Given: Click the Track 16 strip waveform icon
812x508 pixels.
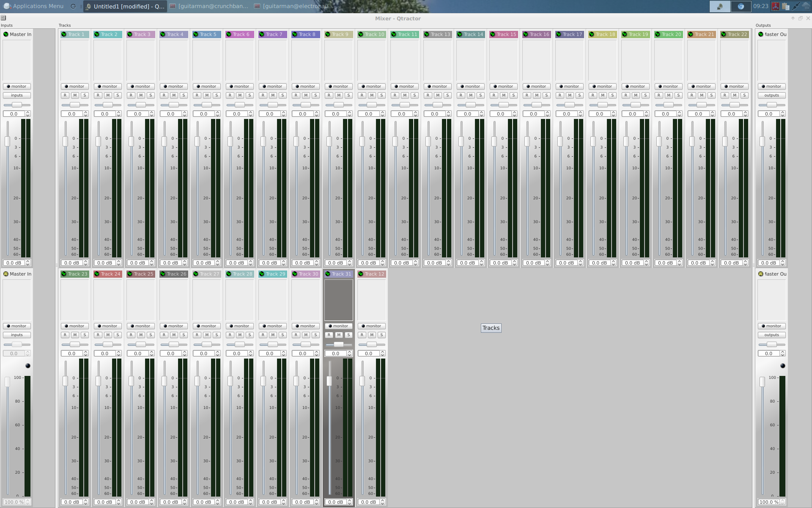Looking at the screenshot, I should tap(526, 34).
